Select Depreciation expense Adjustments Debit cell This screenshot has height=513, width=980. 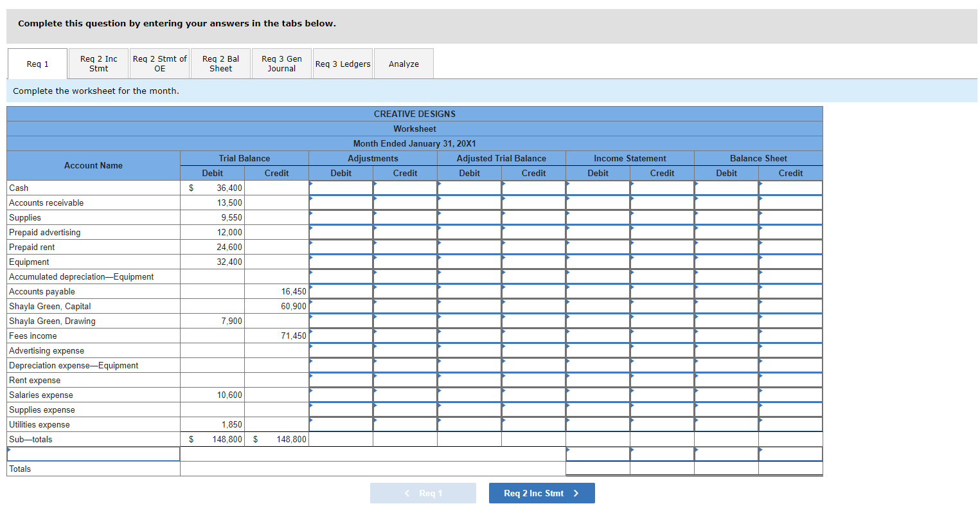coord(341,365)
